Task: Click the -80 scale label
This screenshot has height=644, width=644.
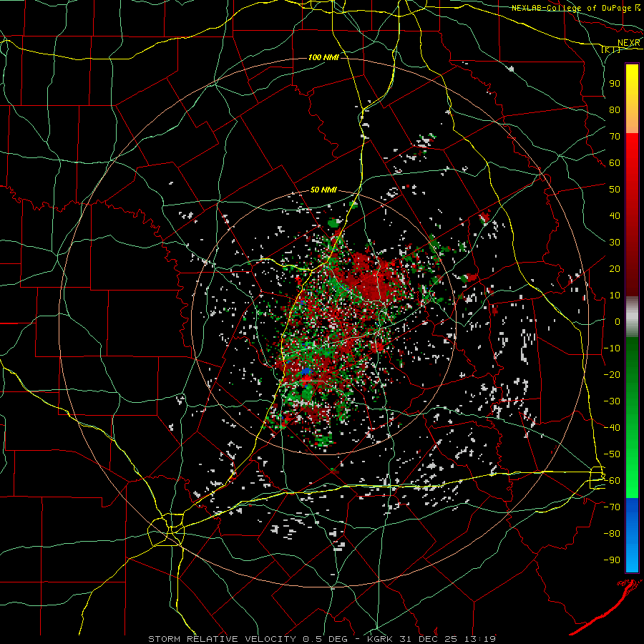Action: [612, 534]
